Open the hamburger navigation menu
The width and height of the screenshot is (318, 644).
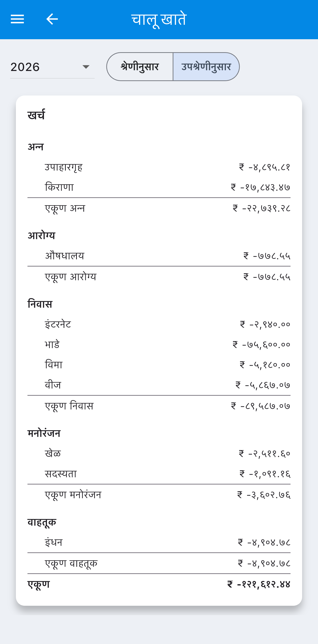coord(17,19)
